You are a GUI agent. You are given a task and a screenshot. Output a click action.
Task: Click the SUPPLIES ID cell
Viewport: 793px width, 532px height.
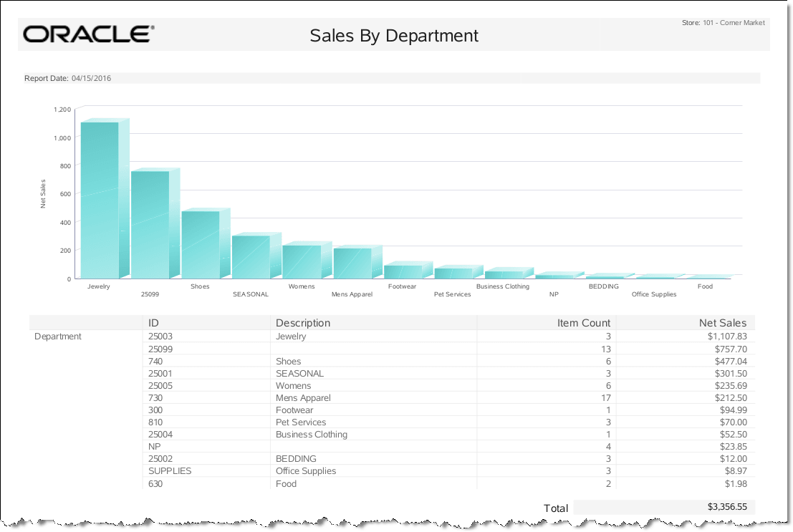pos(170,471)
